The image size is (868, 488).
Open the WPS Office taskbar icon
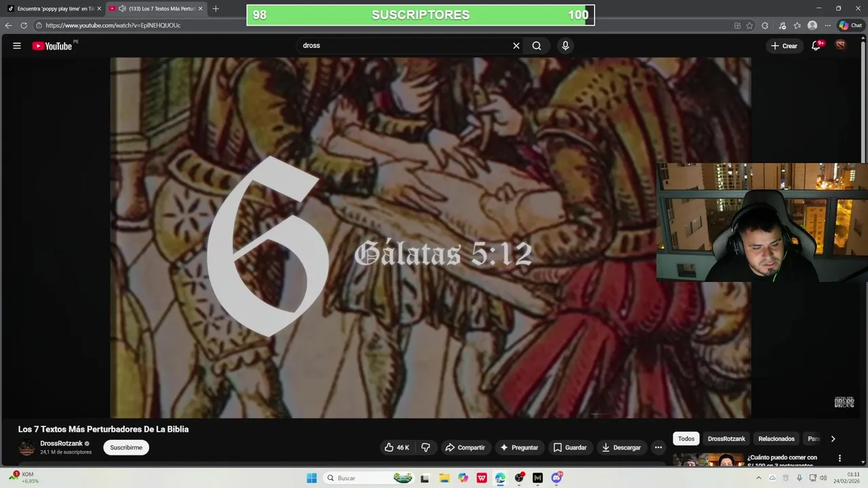coord(481,478)
